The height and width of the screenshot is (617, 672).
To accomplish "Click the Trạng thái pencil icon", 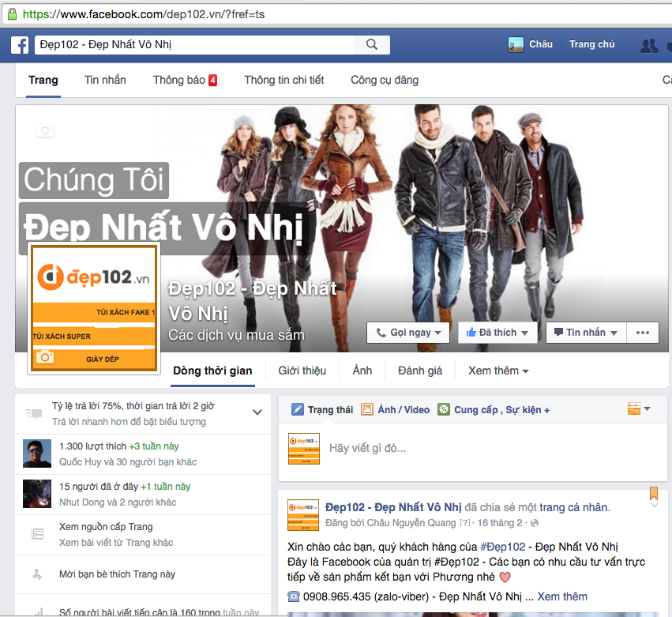I will pos(298,409).
